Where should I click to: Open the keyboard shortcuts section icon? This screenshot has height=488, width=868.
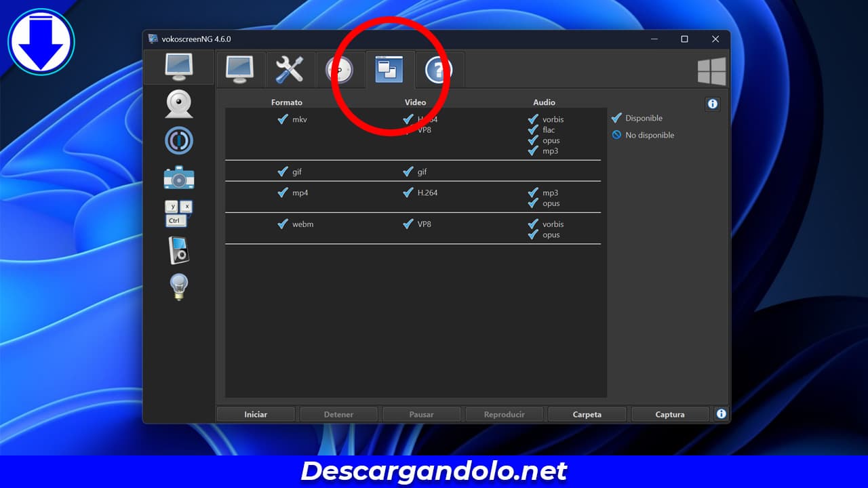pos(179,213)
